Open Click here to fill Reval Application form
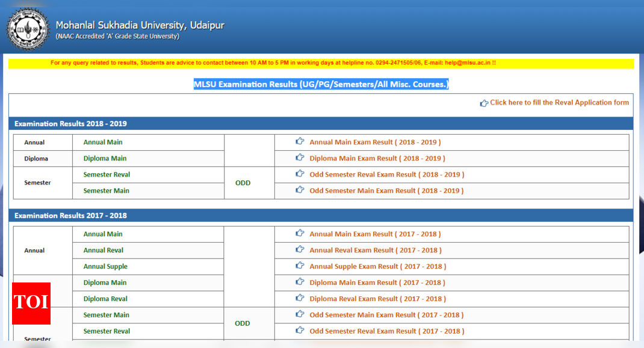 click(x=559, y=103)
